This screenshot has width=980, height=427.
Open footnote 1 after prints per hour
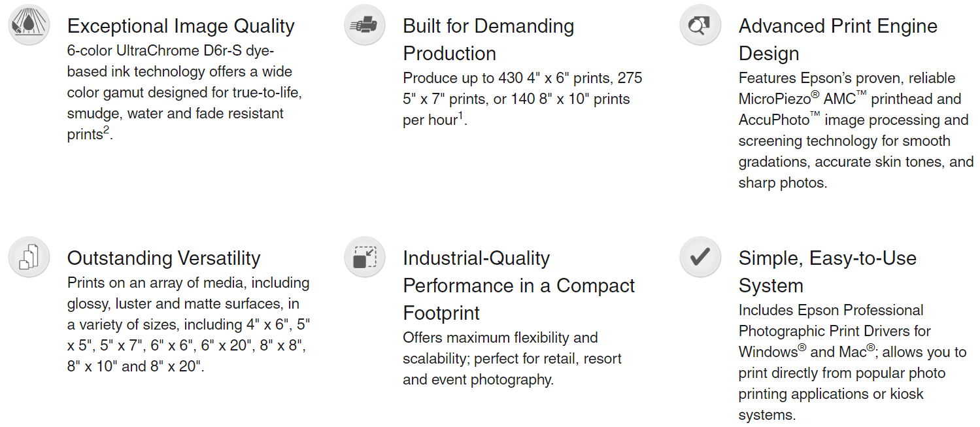460,116
